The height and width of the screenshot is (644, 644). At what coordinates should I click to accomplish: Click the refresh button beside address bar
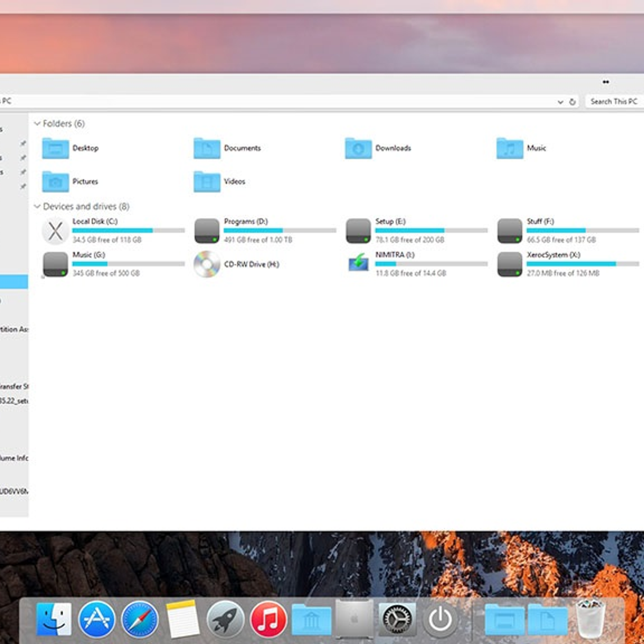point(573,102)
